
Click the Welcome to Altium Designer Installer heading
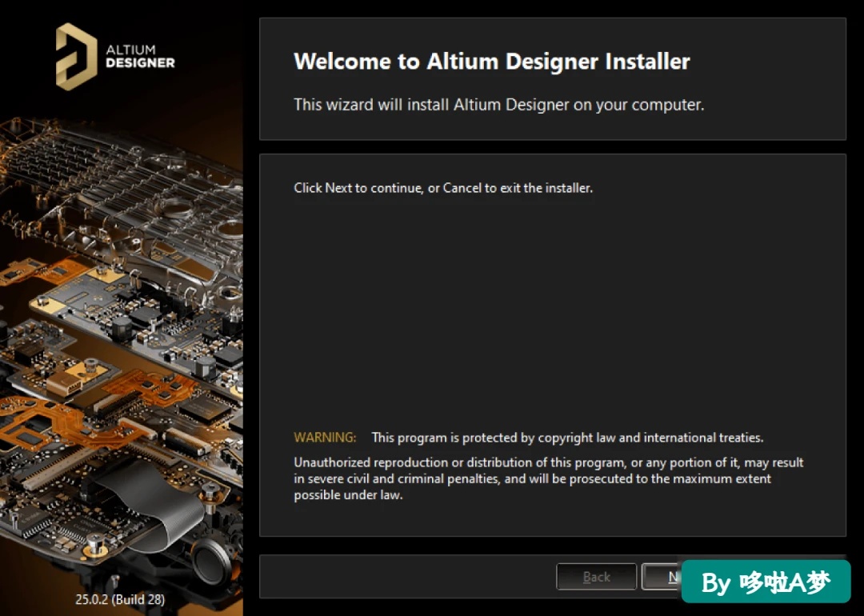[491, 61]
